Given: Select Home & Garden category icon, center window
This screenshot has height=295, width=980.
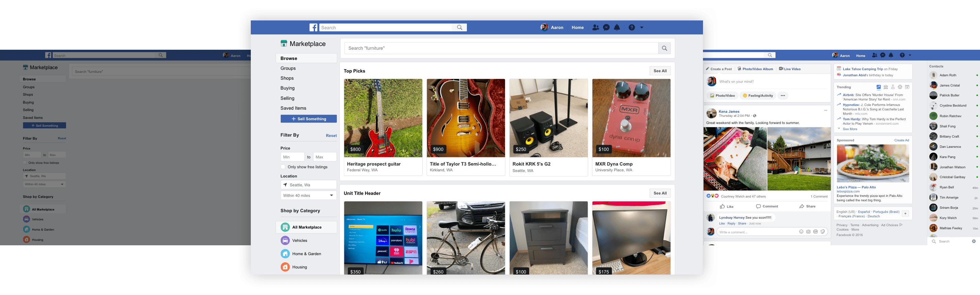Looking at the screenshot, I should 285,254.
